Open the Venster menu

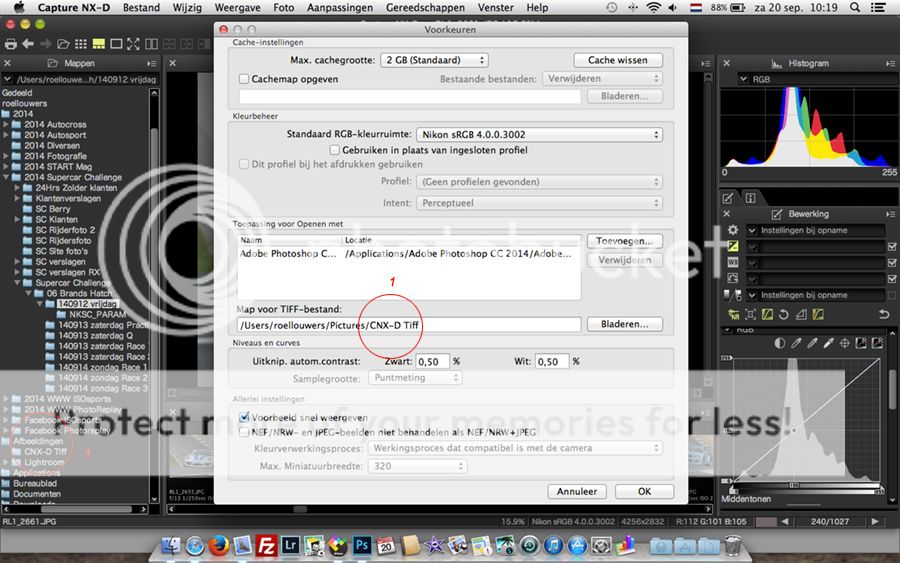pyautogui.click(x=495, y=7)
